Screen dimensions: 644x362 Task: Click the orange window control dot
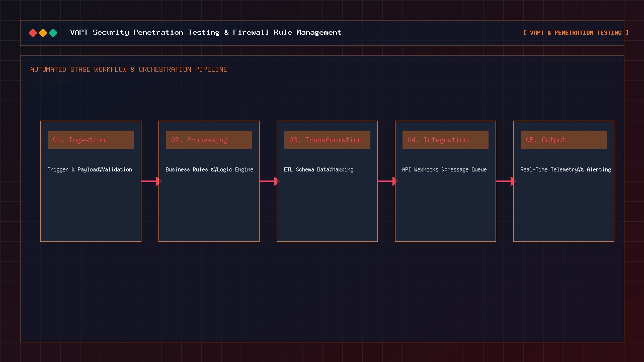[43, 33]
